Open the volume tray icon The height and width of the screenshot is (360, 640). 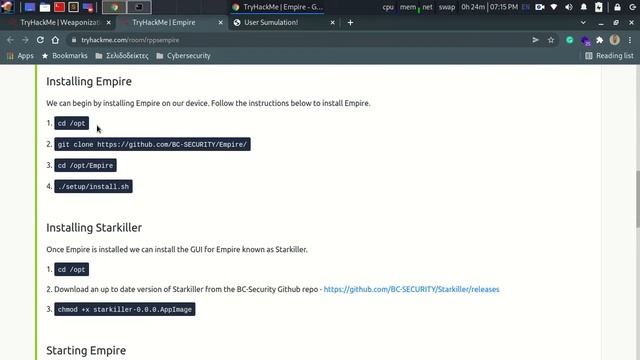pos(569,7)
